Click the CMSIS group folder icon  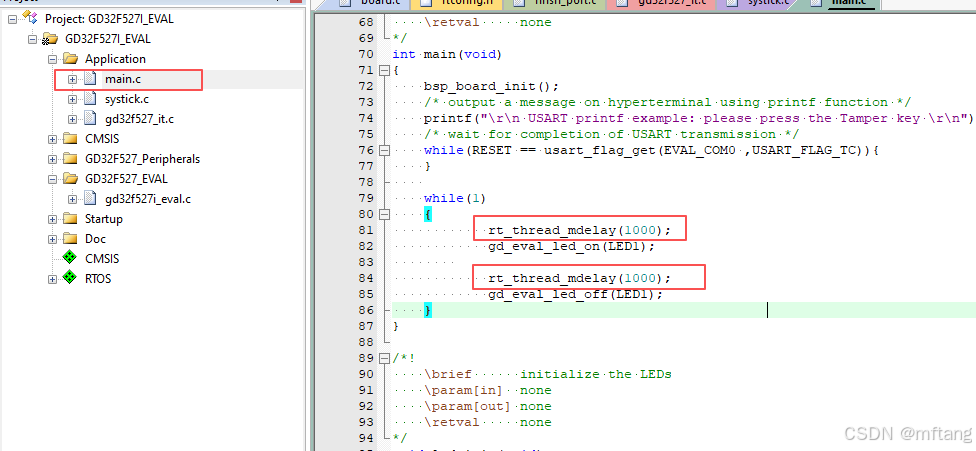point(70,139)
